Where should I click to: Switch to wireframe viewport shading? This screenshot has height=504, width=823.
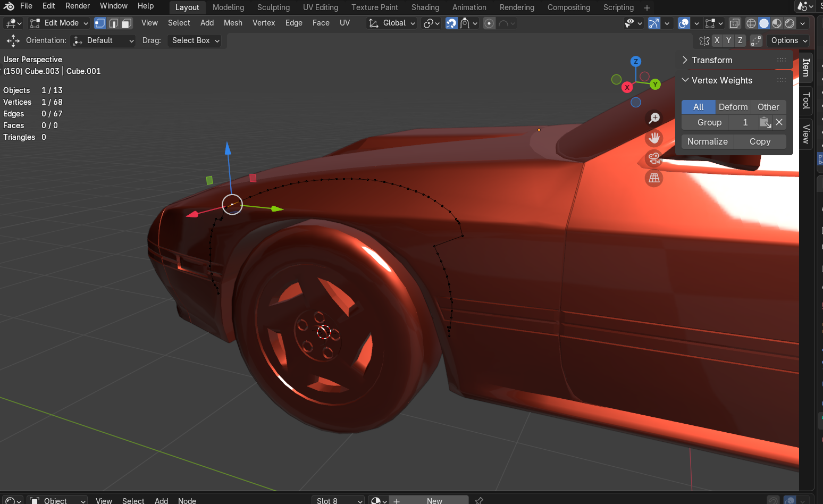751,23
